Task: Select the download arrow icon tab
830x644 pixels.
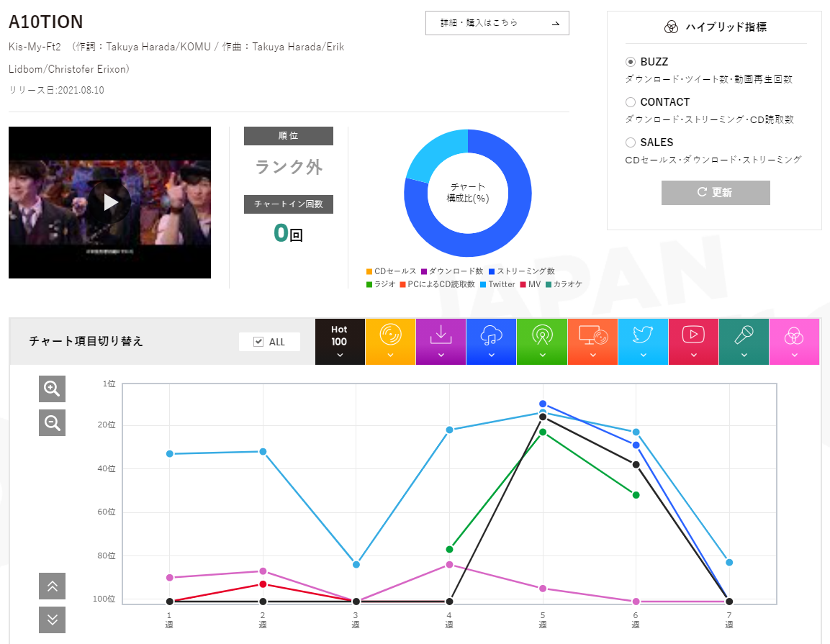Action: coord(441,341)
